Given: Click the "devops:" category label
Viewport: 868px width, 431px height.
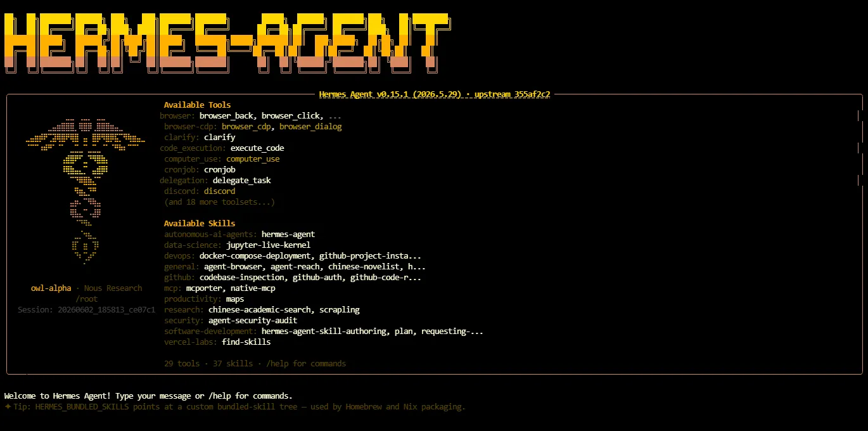Looking at the screenshot, I should pyautogui.click(x=179, y=256).
